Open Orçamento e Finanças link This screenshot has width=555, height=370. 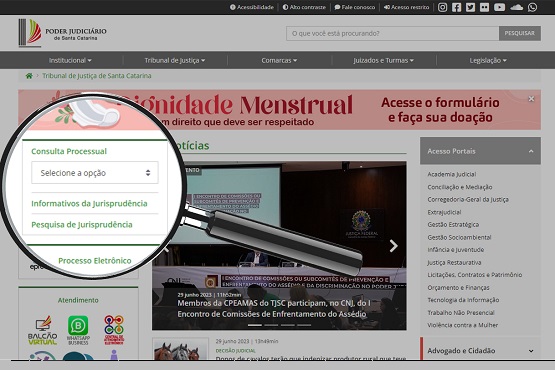(x=458, y=288)
